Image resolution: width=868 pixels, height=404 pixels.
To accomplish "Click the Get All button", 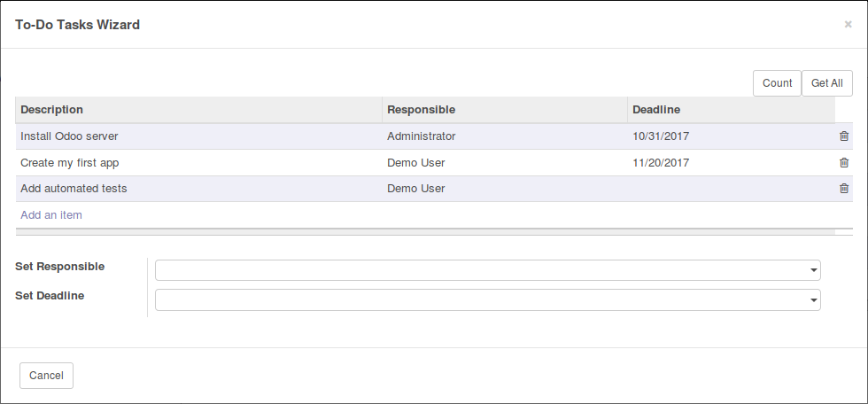I will point(826,83).
